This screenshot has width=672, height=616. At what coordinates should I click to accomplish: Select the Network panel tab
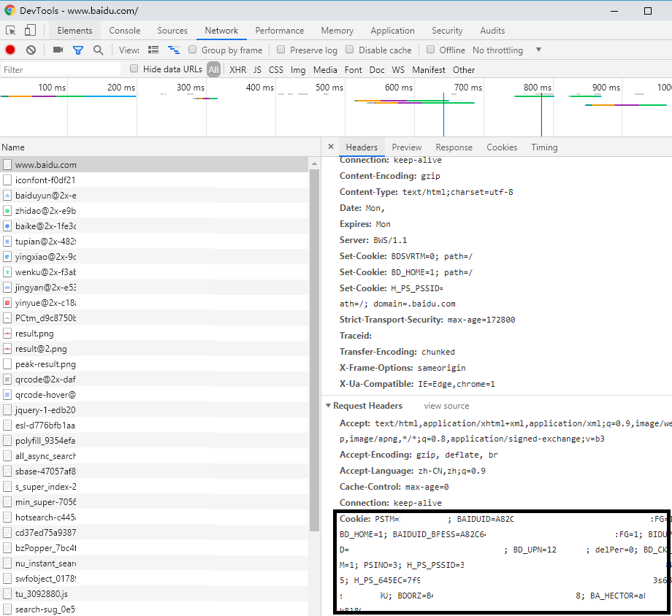pos(221,31)
